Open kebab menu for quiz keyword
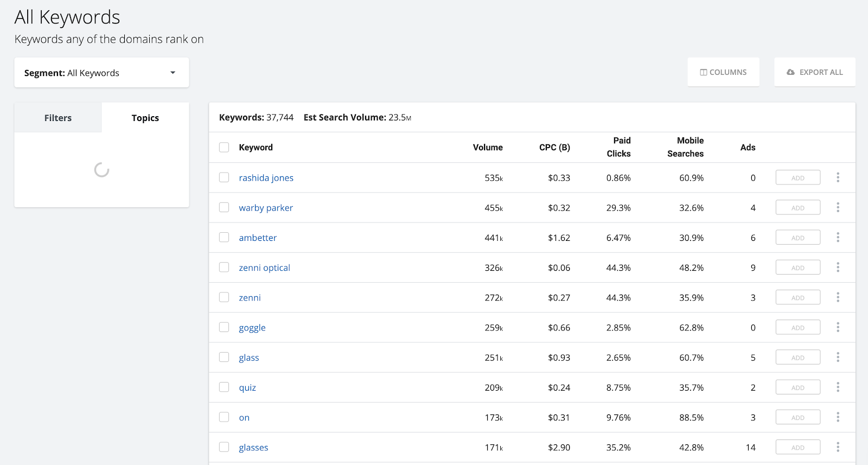 pyautogui.click(x=838, y=387)
